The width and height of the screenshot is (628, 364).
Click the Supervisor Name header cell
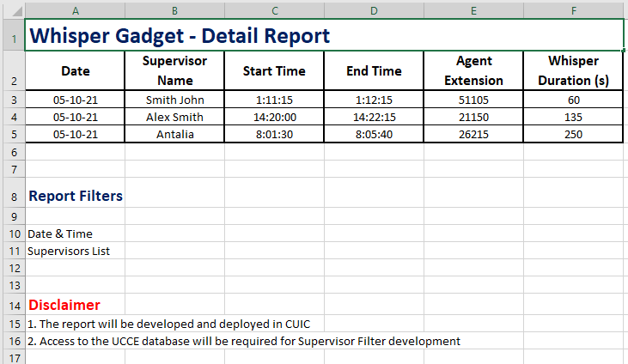click(x=174, y=70)
